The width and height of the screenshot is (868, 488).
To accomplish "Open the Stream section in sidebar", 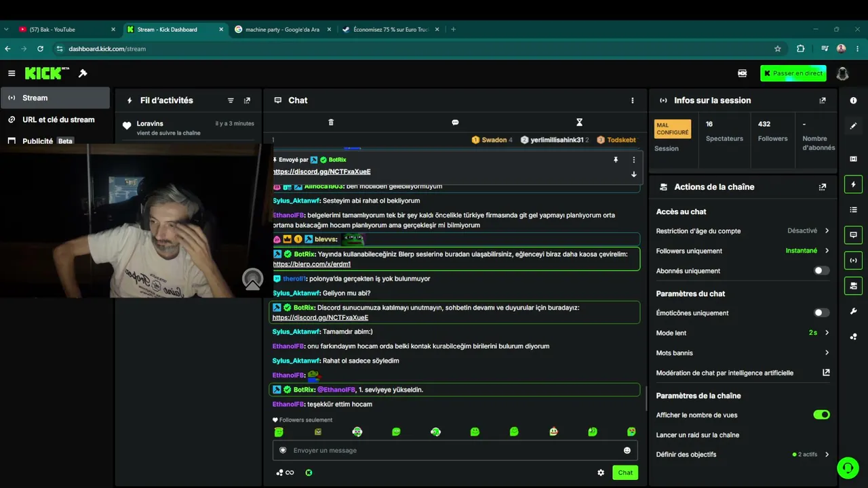I will click(x=55, y=98).
